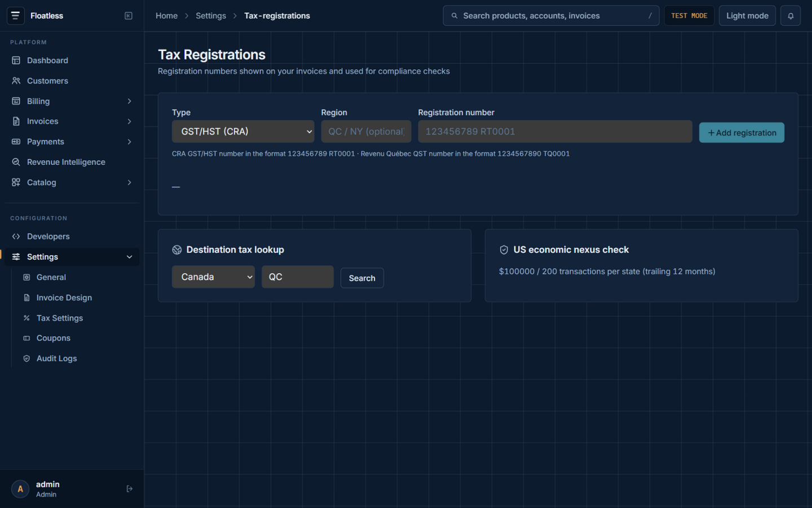The width and height of the screenshot is (812, 508).
Task: Click the Tax Settings percent icon
Action: coord(27,318)
